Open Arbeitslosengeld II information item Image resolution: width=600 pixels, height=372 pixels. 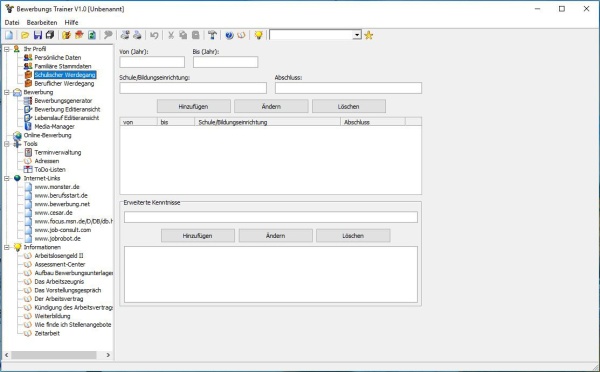point(59,256)
